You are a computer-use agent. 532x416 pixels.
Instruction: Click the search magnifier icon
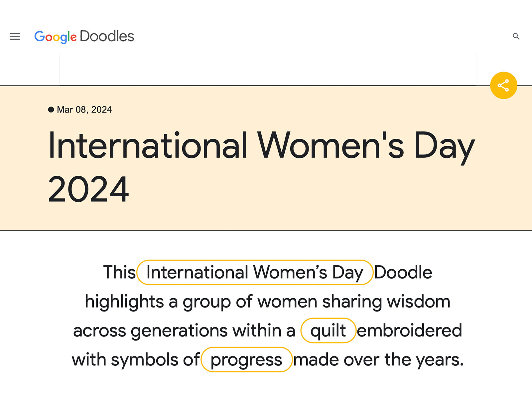(516, 36)
